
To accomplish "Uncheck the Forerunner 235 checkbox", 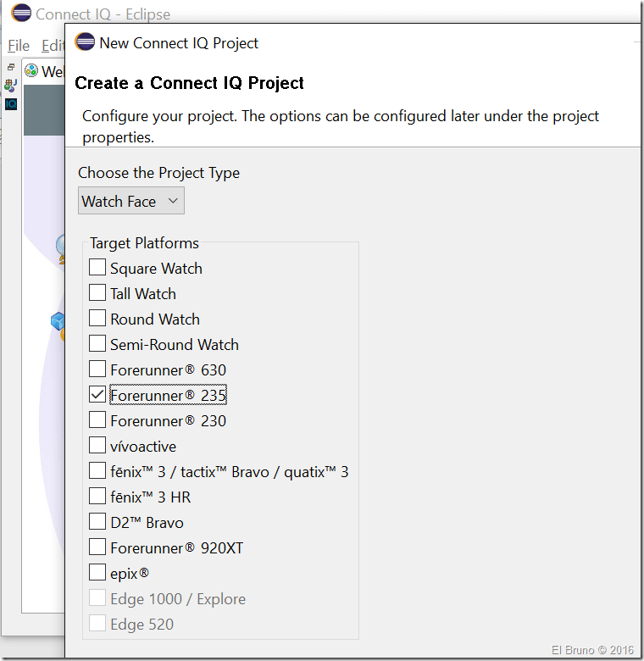I will [97, 396].
